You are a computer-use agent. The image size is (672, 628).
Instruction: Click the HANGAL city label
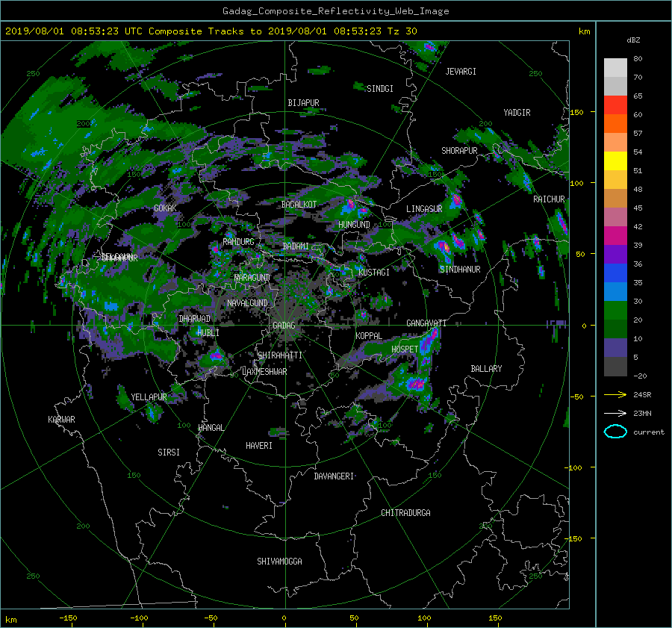point(211,428)
